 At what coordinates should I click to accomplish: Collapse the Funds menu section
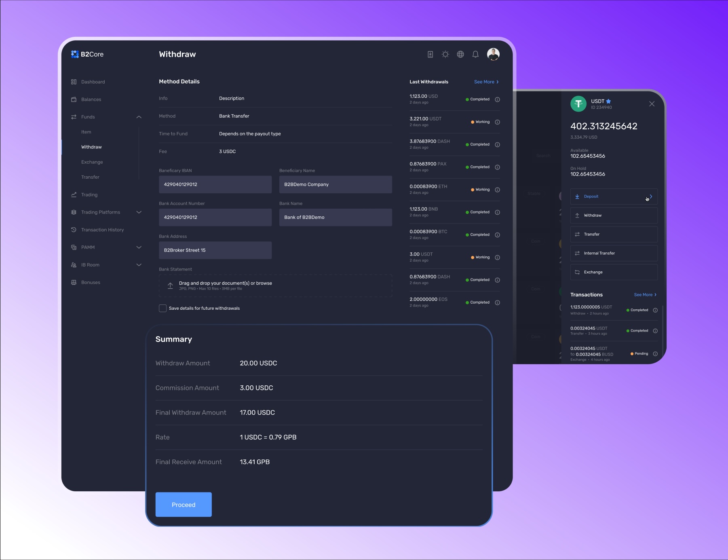(x=139, y=117)
